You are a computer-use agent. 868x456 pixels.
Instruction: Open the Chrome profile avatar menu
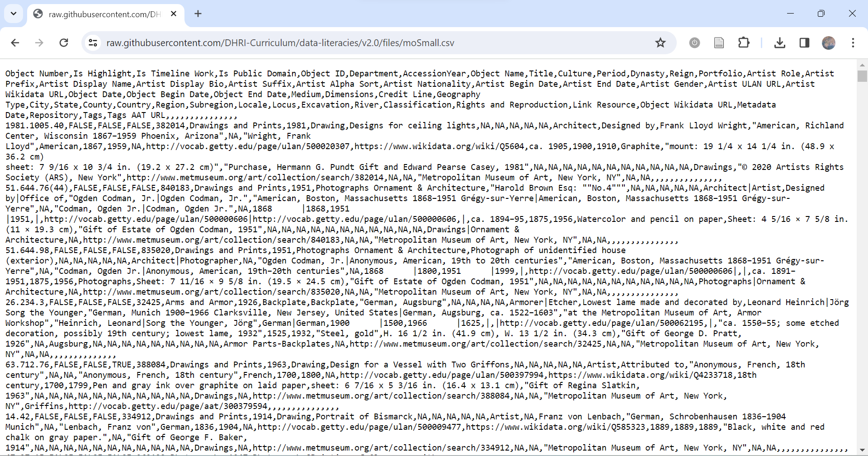pyautogui.click(x=828, y=43)
